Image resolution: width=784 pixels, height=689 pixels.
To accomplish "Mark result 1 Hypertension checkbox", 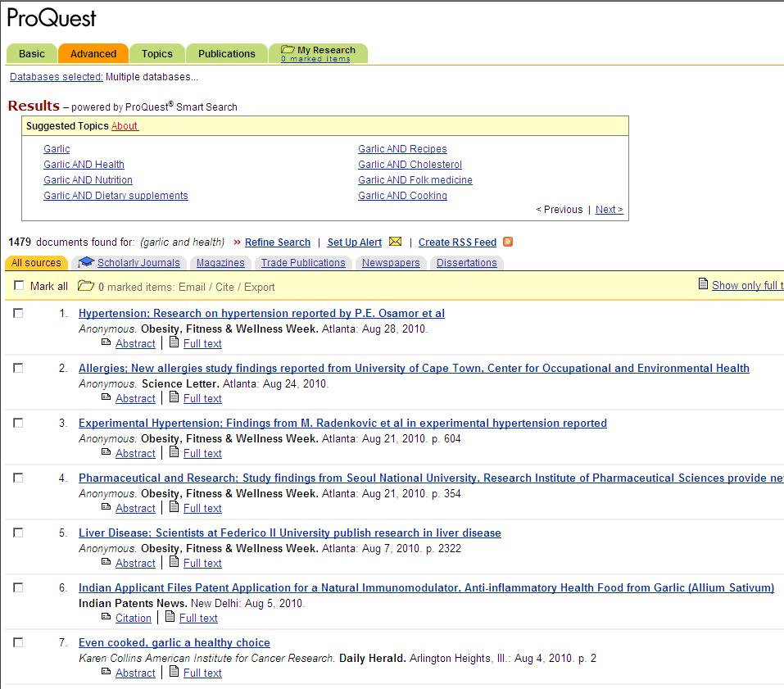I will click(x=18, y=313).
